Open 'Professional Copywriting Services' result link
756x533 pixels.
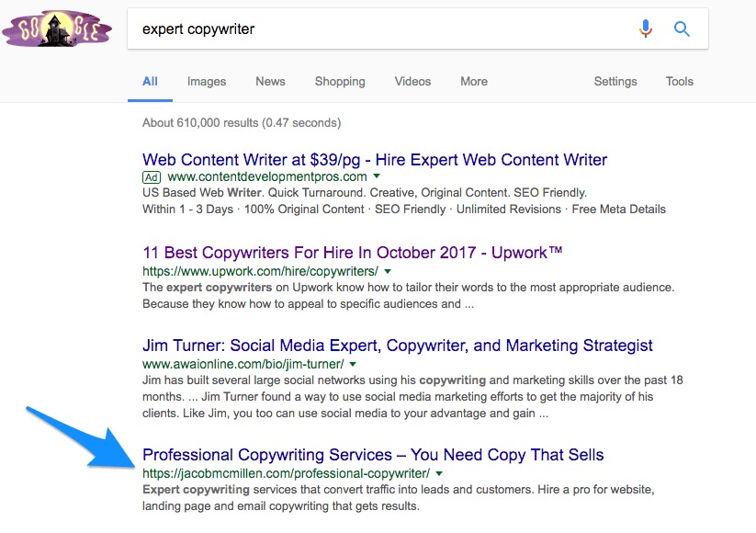tap(373, 455)
